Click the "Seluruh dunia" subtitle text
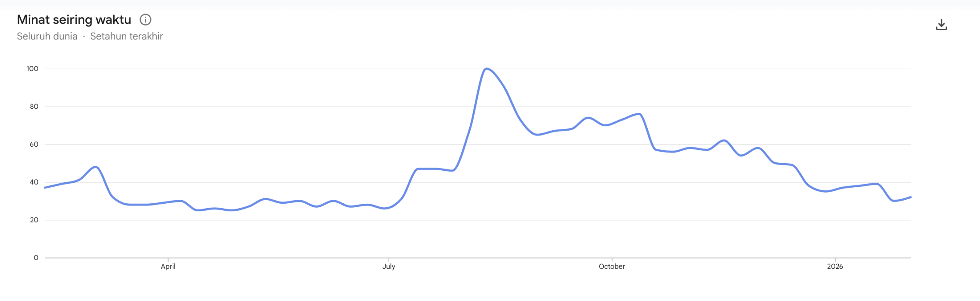 click(47, 36)
